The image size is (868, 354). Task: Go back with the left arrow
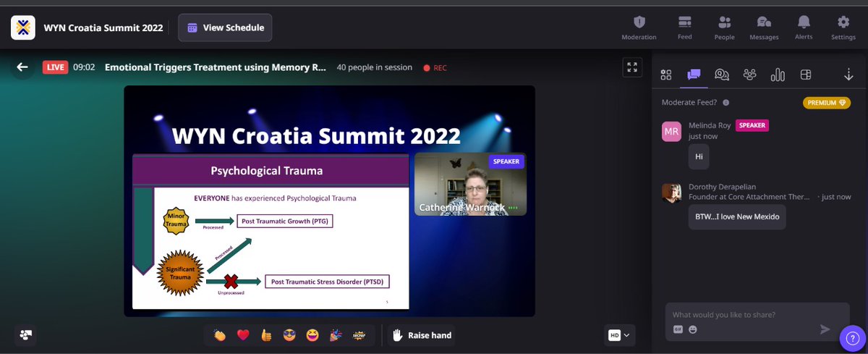(22, 67)
